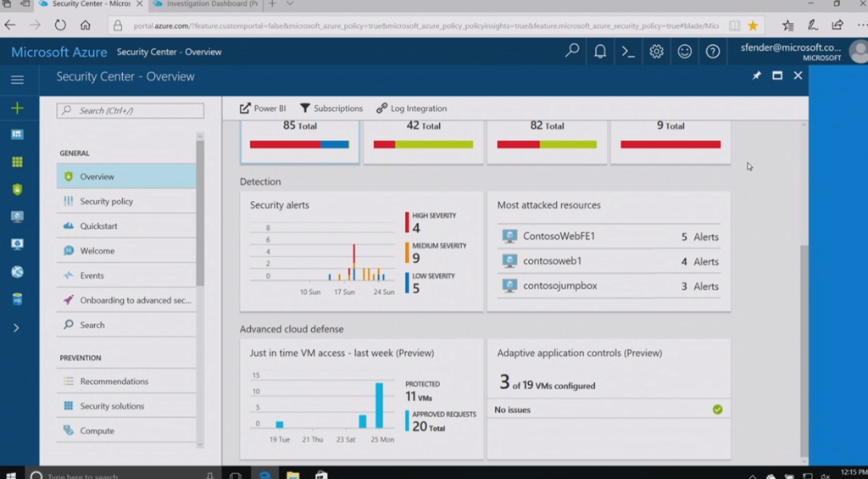Screen dimensions: 868x479
Task: Click the Search (Ctrl+/) input box
Action: tap(130, 110)
